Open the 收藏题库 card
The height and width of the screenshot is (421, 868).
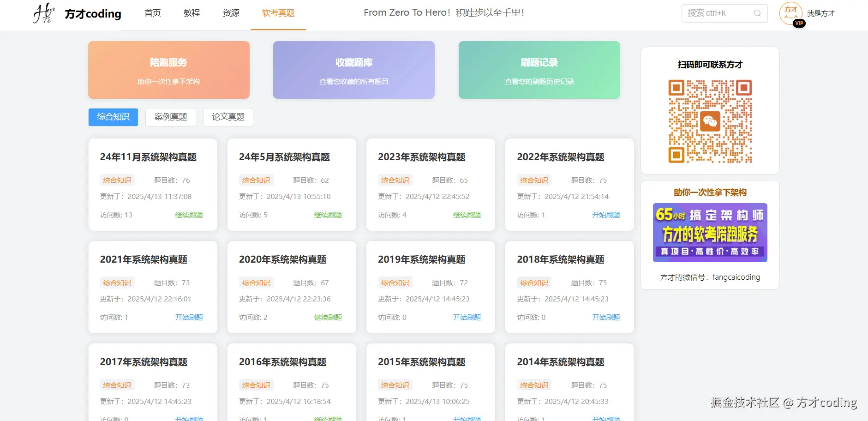[354, 70]
